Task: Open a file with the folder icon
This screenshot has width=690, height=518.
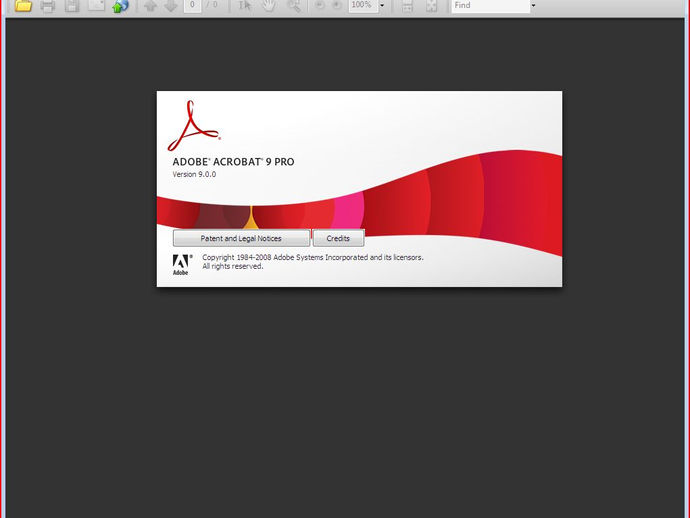Action: (23, 5)
